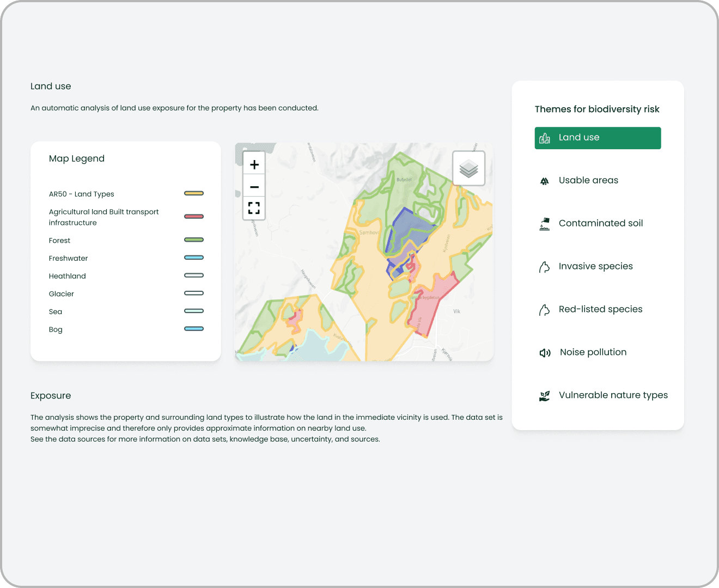Viewport: 719px width, 588px height.
Task: Click the 'Exposure' heading
Action: pos(51,396)
